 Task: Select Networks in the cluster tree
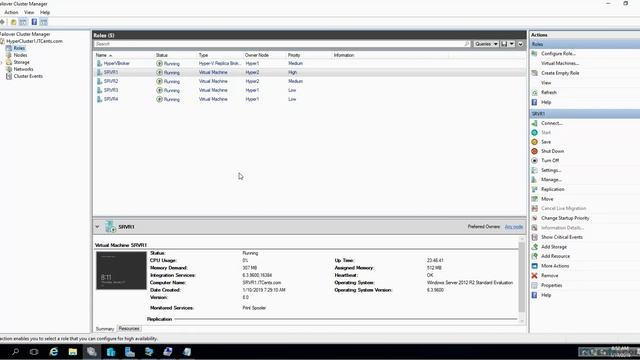(x=23, y=69)
